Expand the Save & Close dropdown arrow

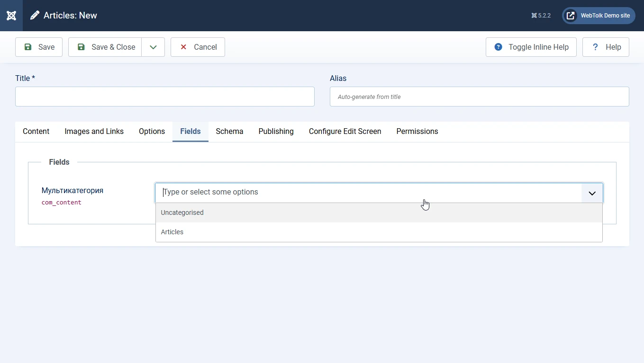point(153,47)
